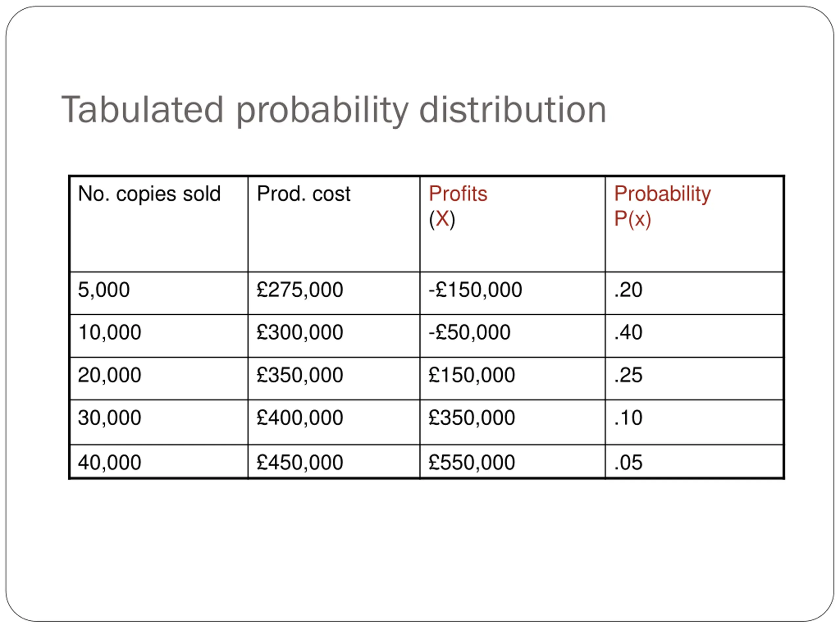Click the slide title 'Tabulated probability distribution'
Screen dimensions: 840x630
333,110
